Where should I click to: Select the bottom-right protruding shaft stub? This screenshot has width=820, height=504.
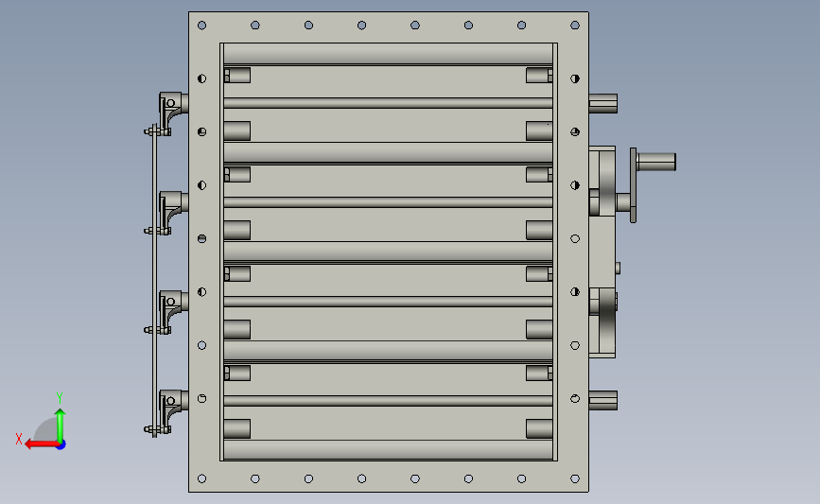pyautogui.click(x=603, y=401)
